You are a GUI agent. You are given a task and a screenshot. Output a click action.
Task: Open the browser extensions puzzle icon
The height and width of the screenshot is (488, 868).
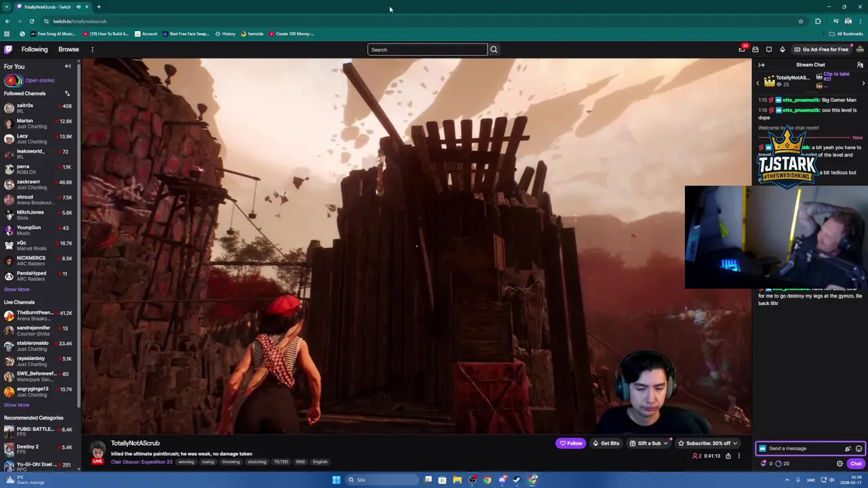pos(818,21)
